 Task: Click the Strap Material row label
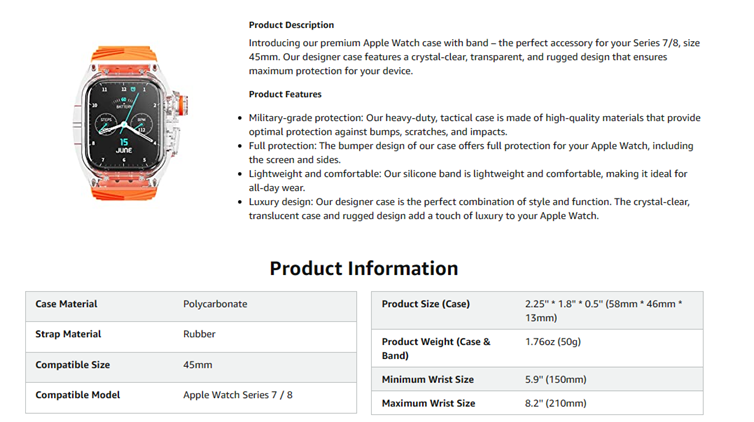pyautogui.click(x=68, y=334)
